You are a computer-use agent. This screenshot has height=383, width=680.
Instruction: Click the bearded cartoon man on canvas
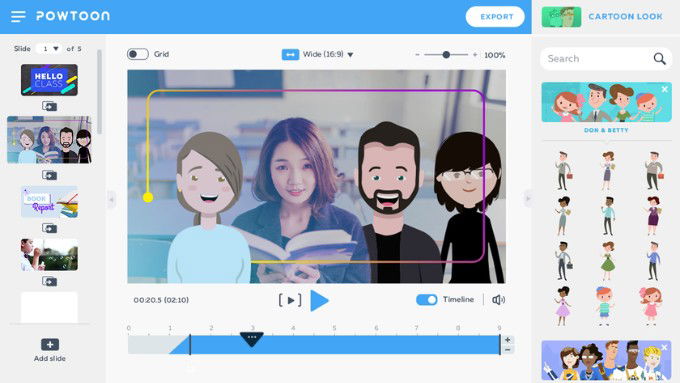(390, 203)
